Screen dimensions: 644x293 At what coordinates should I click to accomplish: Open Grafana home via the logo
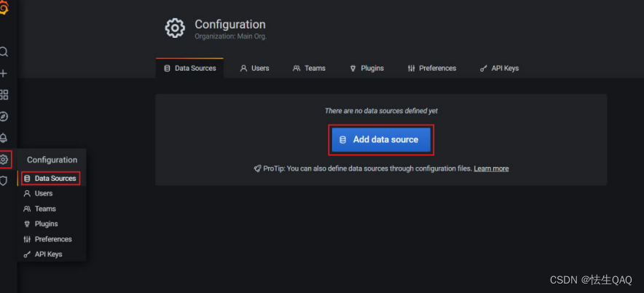coord(4,8)
